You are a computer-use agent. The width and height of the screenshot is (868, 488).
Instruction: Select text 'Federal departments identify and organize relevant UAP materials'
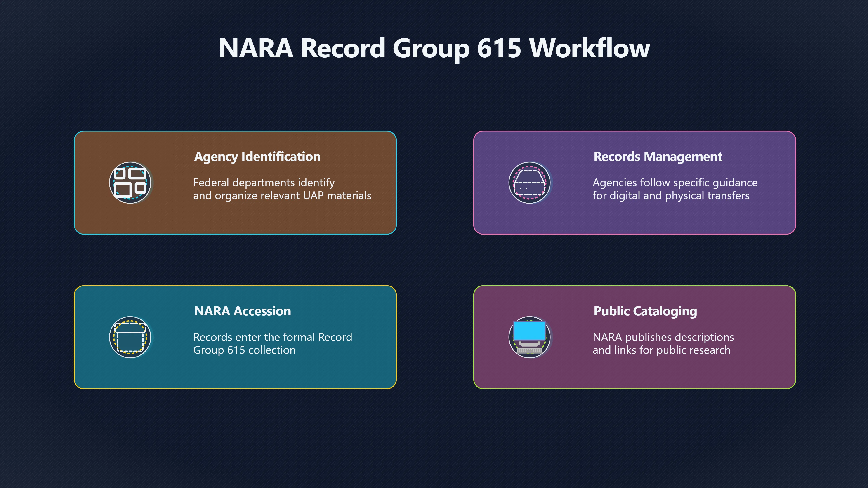pos(282,189)
